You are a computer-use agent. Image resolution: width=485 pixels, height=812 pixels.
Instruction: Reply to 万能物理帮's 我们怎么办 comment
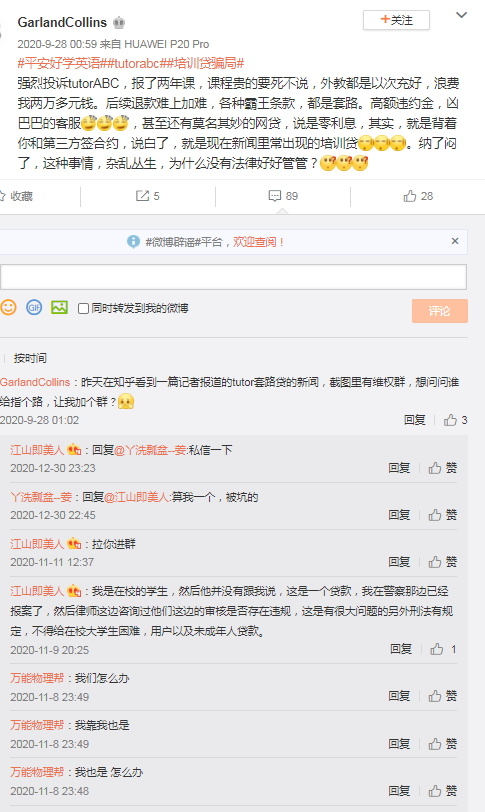coord(399,696)
